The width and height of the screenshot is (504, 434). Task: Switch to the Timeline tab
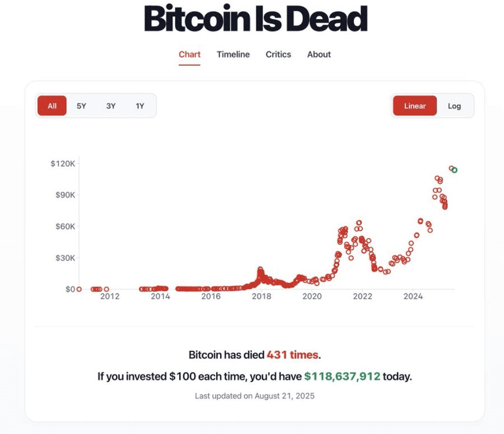233,54
